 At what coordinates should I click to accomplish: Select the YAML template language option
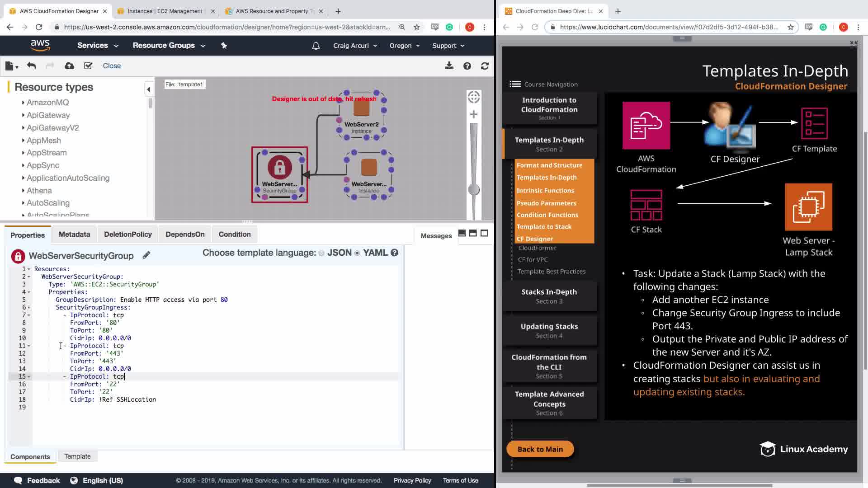(357, 253)
